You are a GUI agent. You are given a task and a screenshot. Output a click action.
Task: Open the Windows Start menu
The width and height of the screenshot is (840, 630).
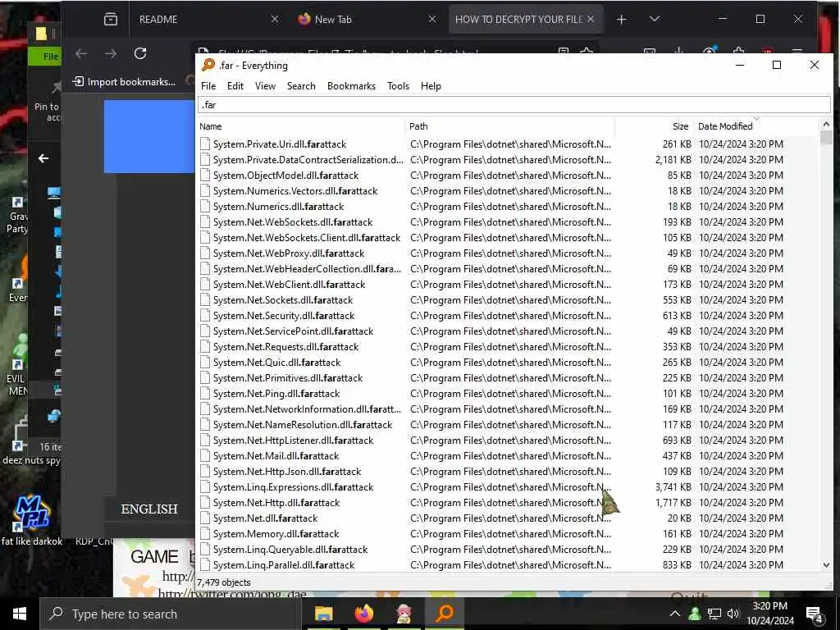tap(20, 614)
